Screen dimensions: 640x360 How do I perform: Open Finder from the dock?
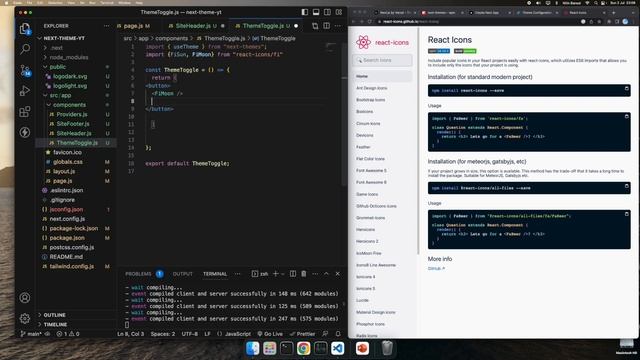point(253,349)
